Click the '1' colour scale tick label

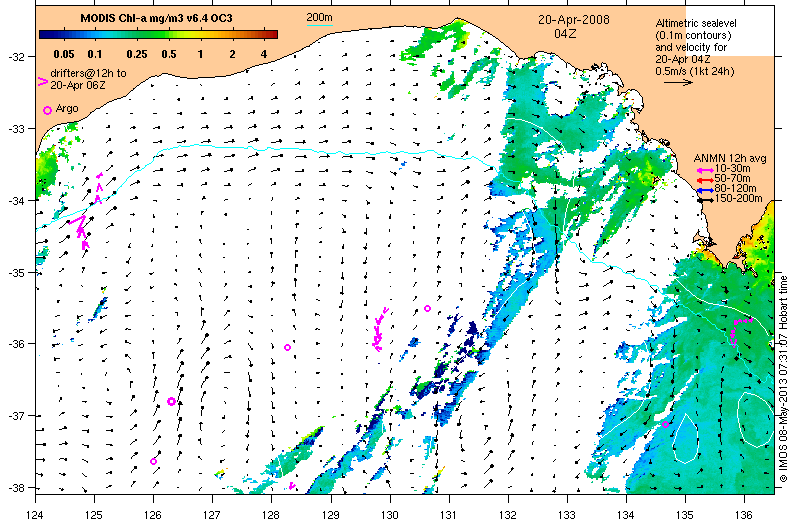tap(201, 54)
